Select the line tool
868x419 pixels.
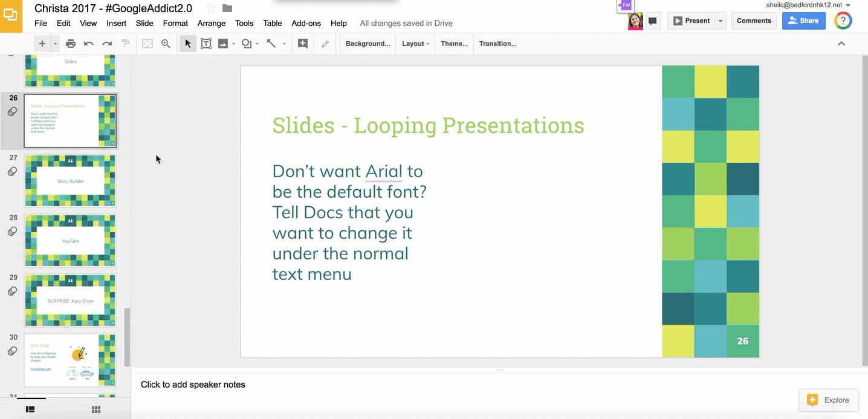(x=271, y=44)
